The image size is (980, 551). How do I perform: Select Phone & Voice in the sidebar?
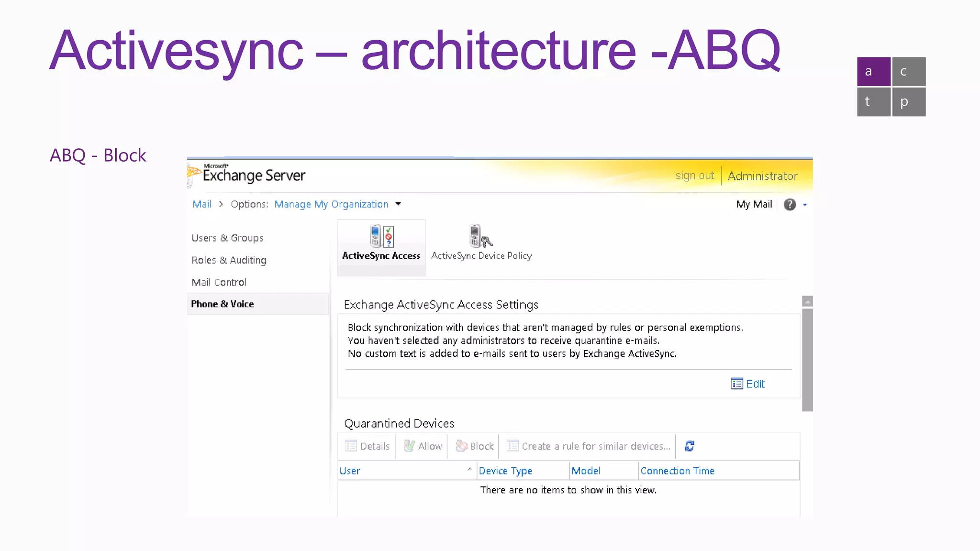click(258, 304)
